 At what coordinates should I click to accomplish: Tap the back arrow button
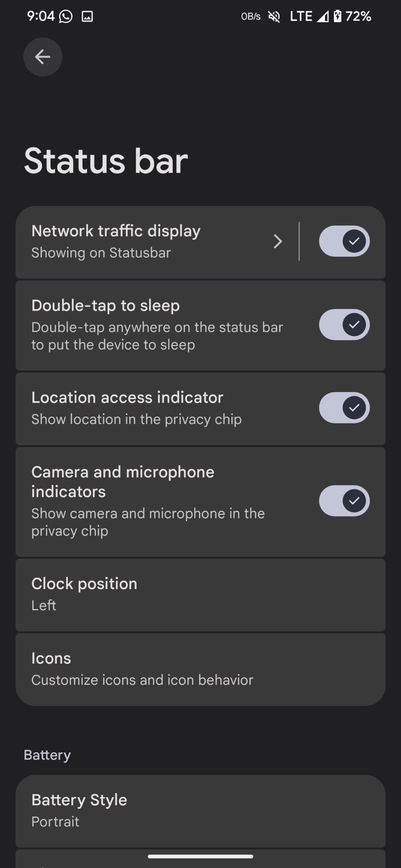42,57
